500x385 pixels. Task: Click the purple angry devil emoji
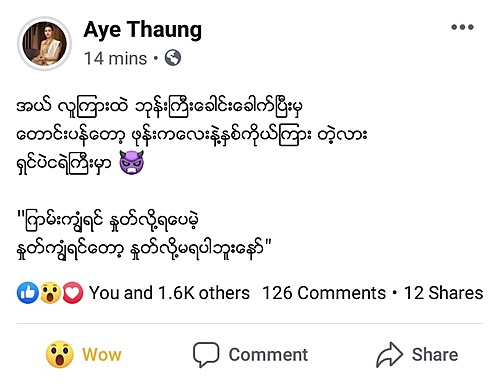pos(132,162)
